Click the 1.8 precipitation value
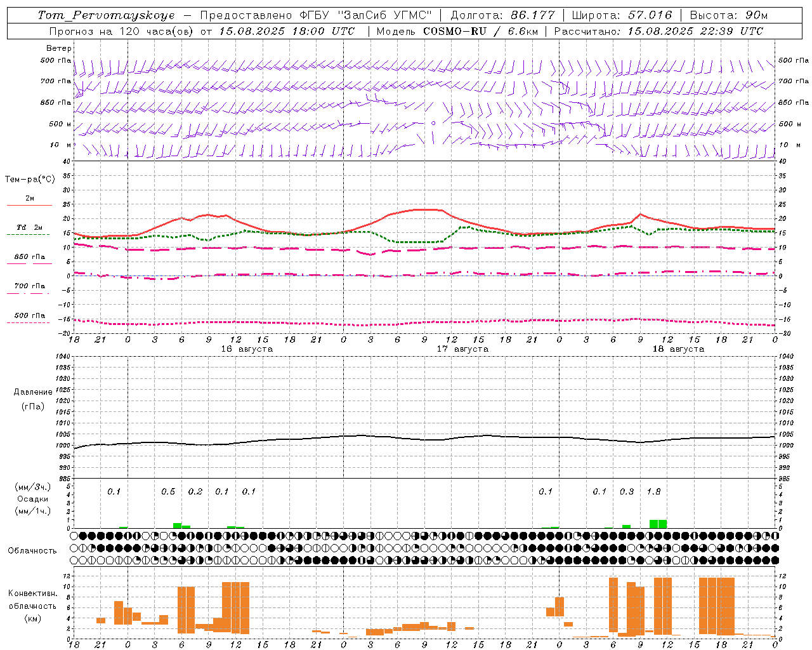 point(653,492)
